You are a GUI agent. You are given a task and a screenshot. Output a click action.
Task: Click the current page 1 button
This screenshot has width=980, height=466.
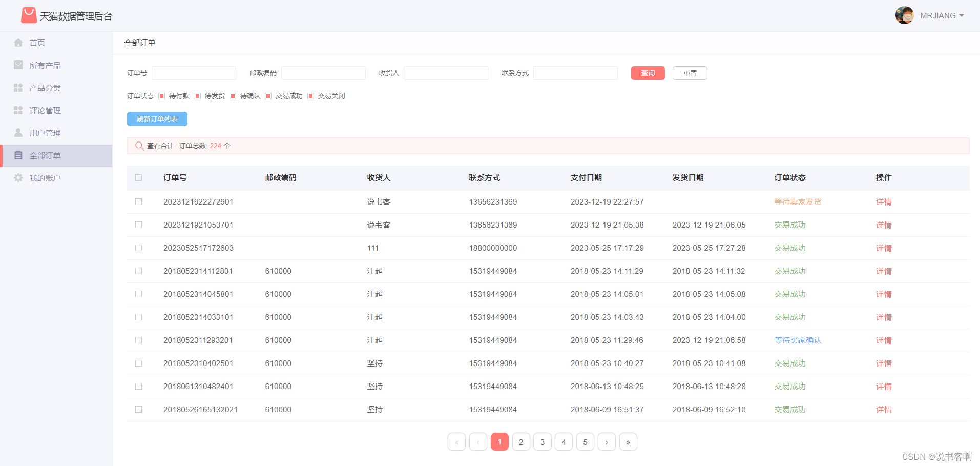click(499, 442)
